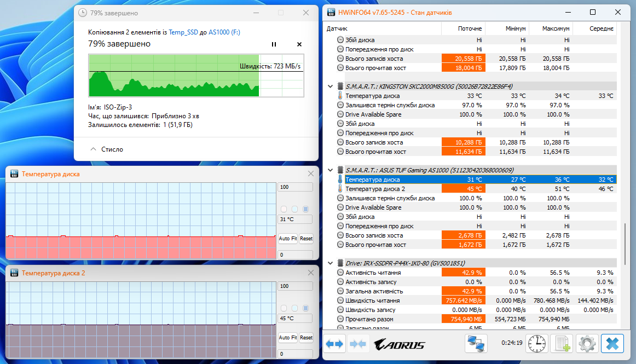Click thermometer icon of Kingston disk temperature
The width and height of the screenshot is (636, 364).
(340, 96)
